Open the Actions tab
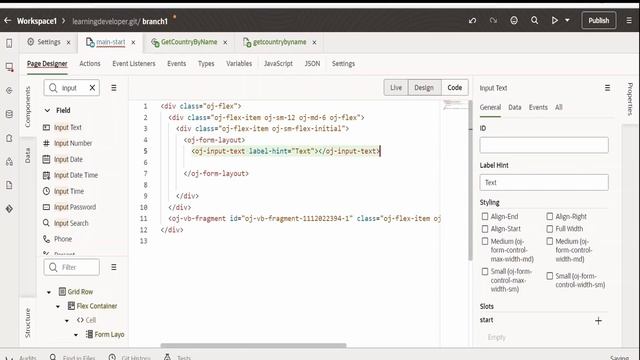 (x=90, y=64)
